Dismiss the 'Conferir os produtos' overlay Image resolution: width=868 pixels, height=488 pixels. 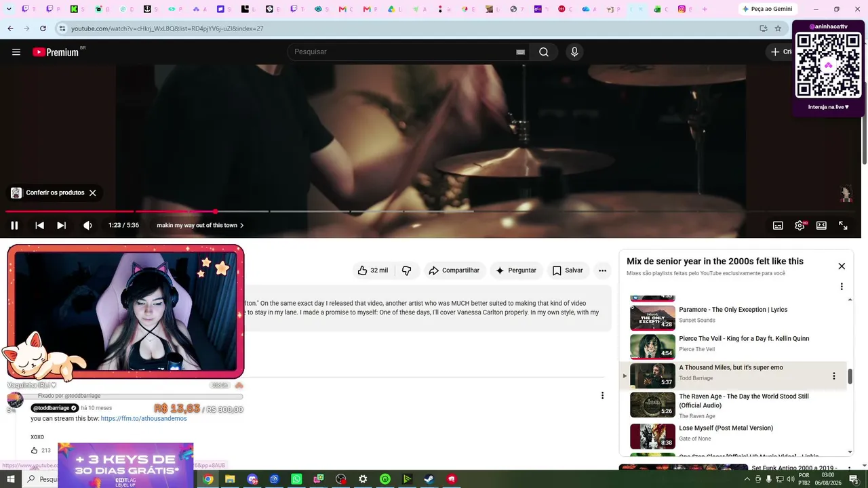(x=93, y=192)
